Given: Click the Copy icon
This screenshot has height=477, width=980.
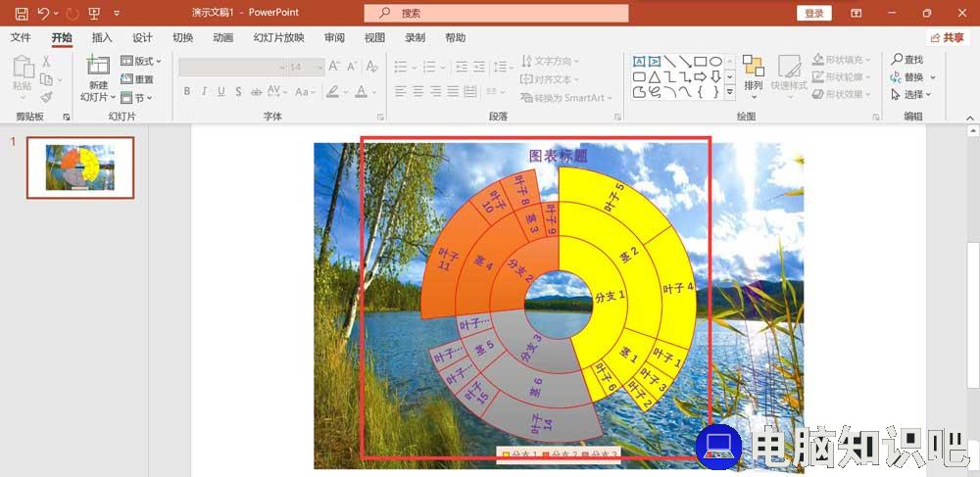Looking at the screenshot, I should pyautogui.click(x=46, y=79).
